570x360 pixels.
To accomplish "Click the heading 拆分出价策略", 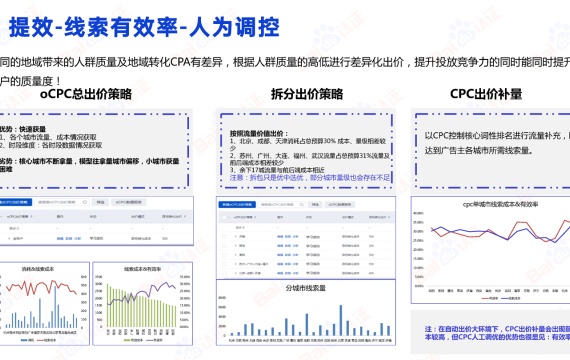I will point(307,94).
